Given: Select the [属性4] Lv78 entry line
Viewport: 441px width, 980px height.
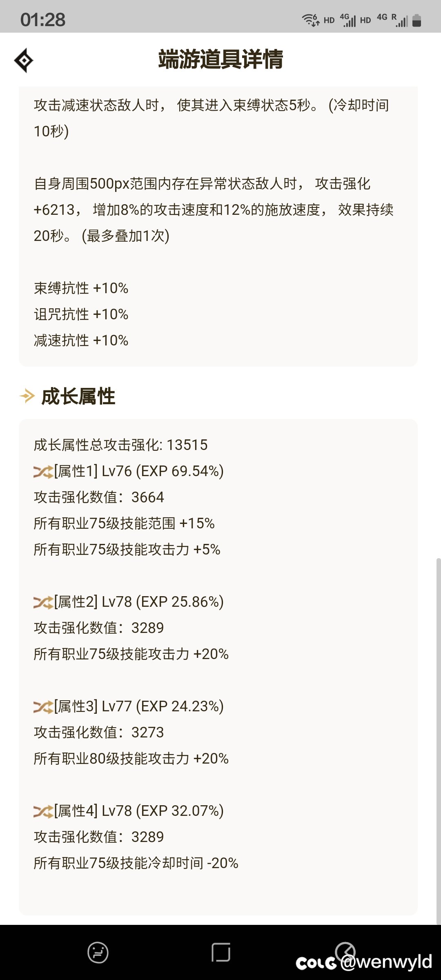Looking at the screenshot, I should (129, 811).
